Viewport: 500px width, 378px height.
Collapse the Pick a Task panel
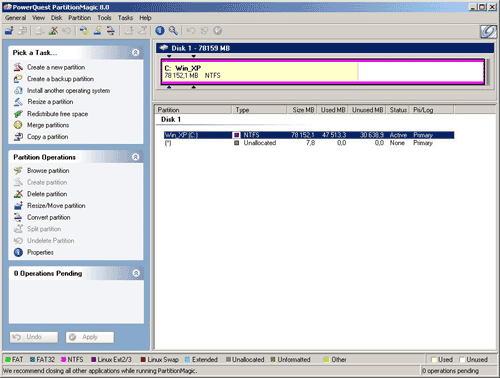[x=135, y=52]
